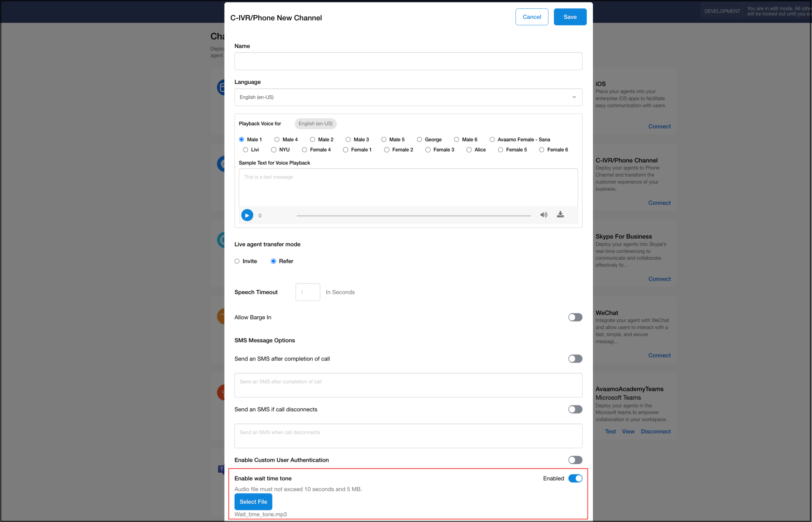The height and width of the screenshot is (522, 812).
Task: Disable the wait time tone toggle
Action: [575, 478]
